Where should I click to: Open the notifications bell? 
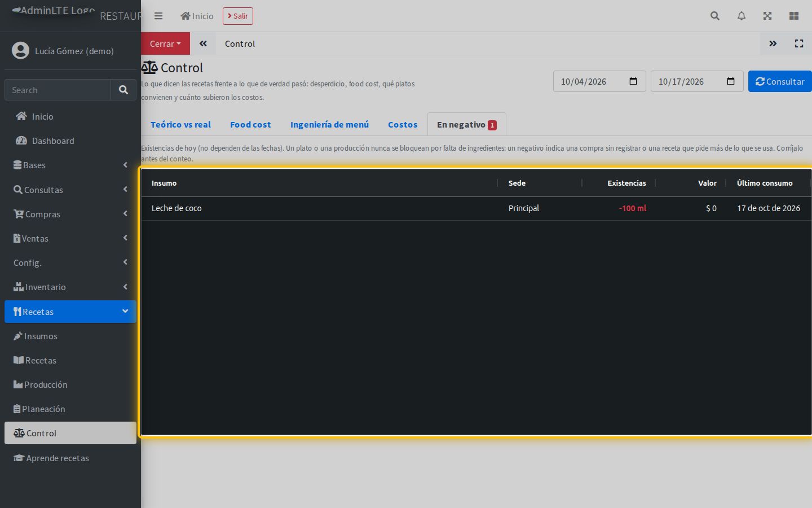[742, 16]
